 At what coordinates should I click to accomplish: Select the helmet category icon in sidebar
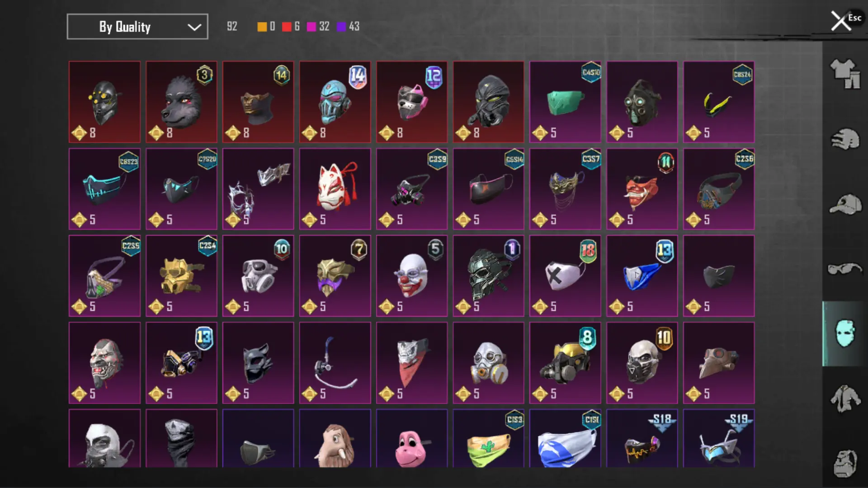(845, 139)
